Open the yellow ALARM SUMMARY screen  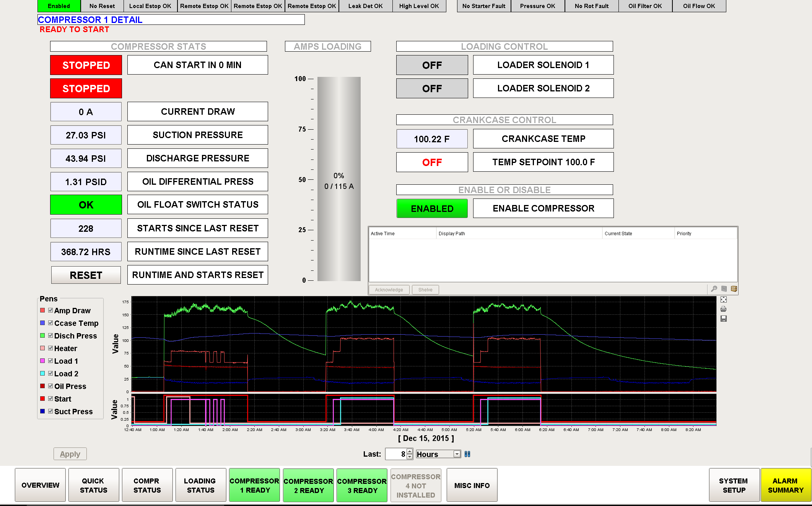(786, 485)
